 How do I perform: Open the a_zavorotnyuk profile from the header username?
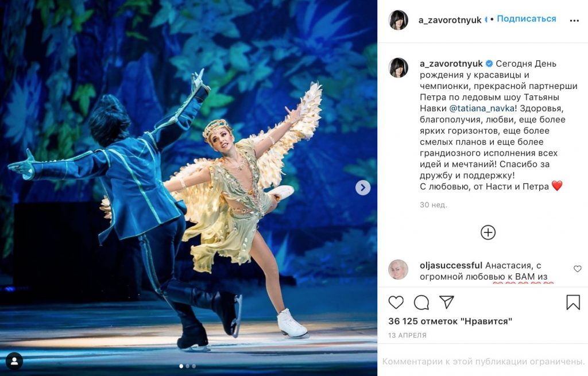click(x=450, y=20)
